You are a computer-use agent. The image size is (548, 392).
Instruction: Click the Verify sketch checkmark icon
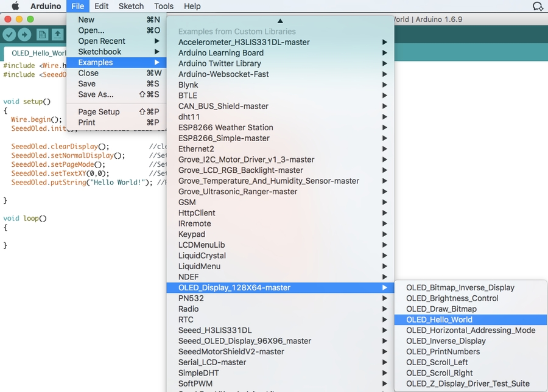(9, 35)
